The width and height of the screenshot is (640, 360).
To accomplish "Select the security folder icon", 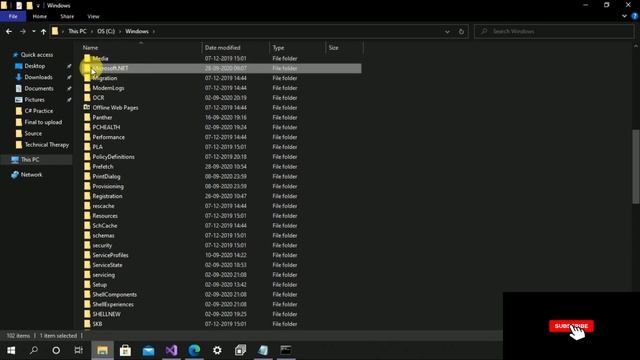I will [x=87, y=245].
